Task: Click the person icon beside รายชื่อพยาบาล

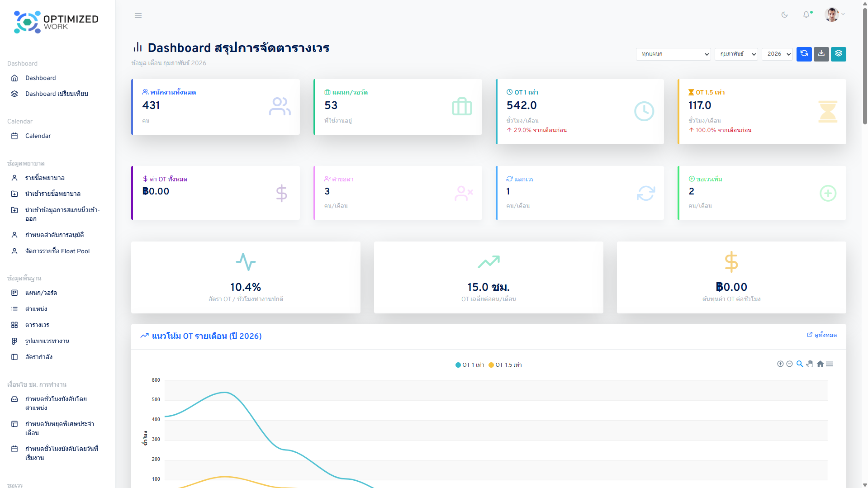Action: (14, 178)
